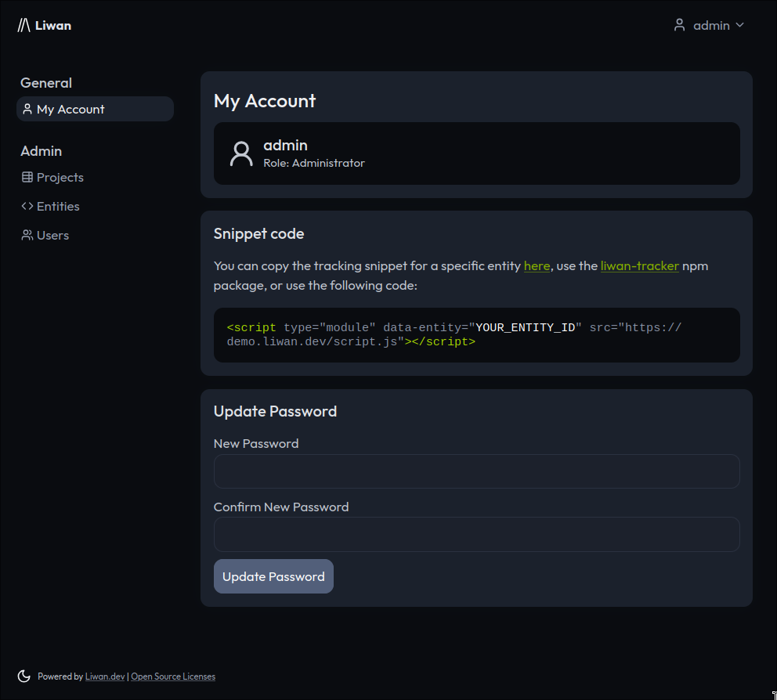Viewport: 777px width, 700px height.
Task: Click the 'New Password' field label
Action: [256, 444]
